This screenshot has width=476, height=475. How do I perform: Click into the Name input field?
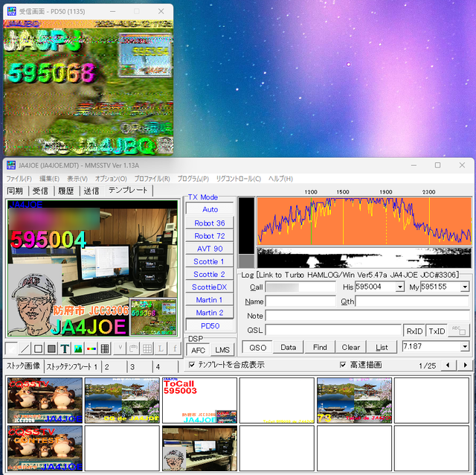[x=300, y=302]
